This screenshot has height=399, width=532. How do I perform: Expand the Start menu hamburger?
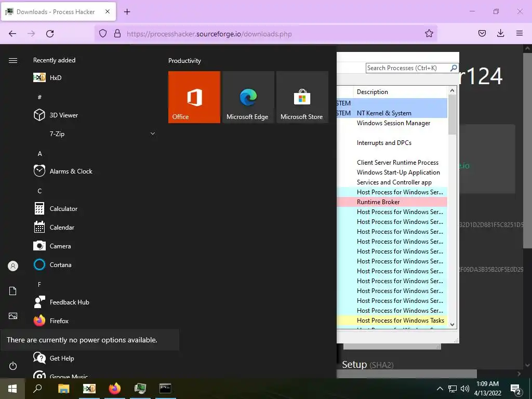click(x=13, y=60)
